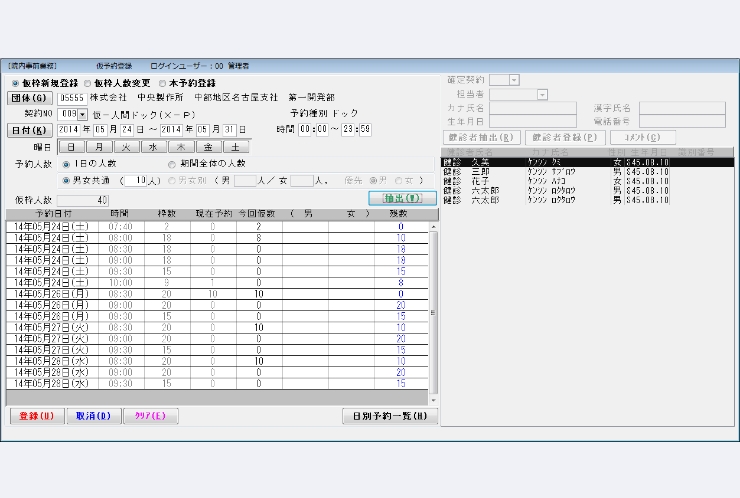
Task: Select the 14年05月27日(火) 09:30 row
Action: click(x=217, y=350)
